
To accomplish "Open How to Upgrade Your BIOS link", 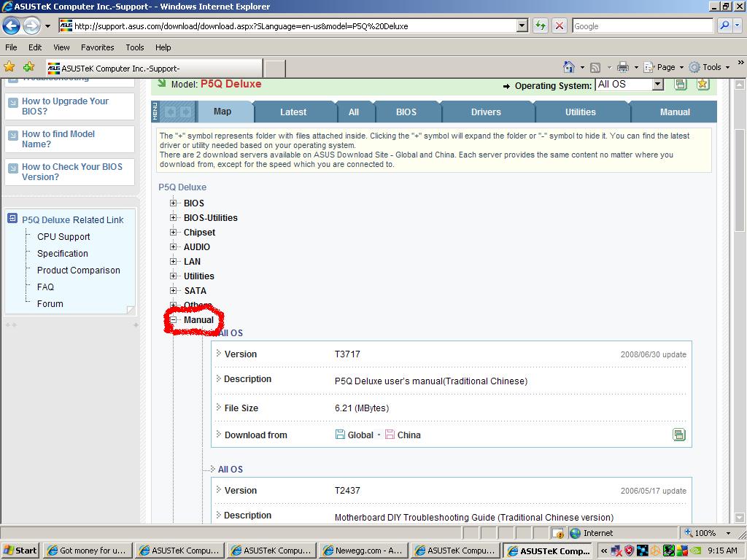I will (x=65, y=106).
